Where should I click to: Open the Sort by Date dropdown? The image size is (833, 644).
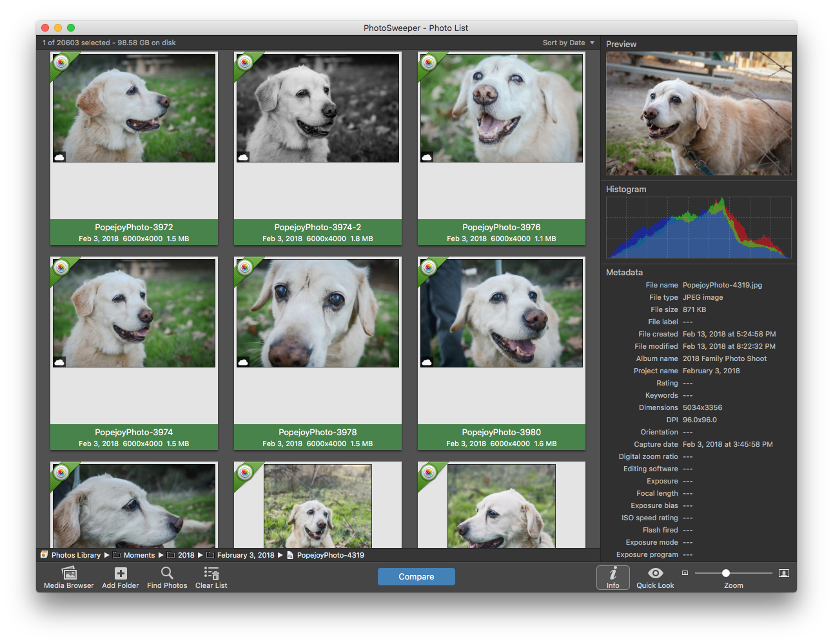tap(569, 43)
